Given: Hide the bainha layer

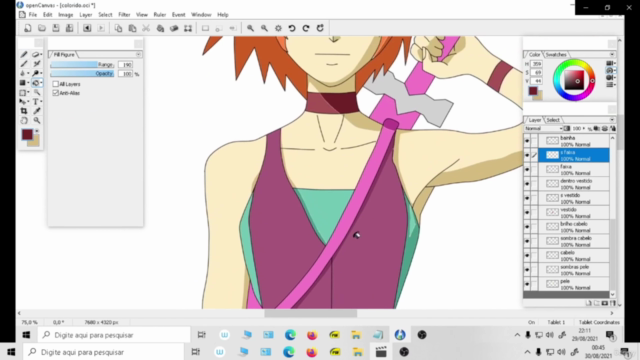Looking at the screenshot, I should [527, 141].
